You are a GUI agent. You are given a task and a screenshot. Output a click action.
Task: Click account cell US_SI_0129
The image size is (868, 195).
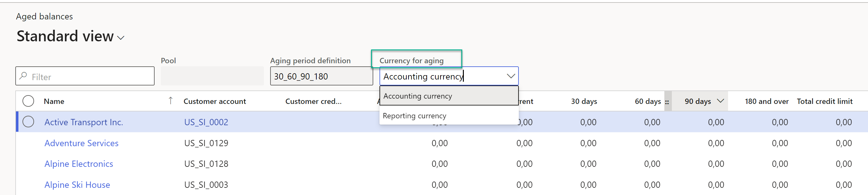point(206,143)
